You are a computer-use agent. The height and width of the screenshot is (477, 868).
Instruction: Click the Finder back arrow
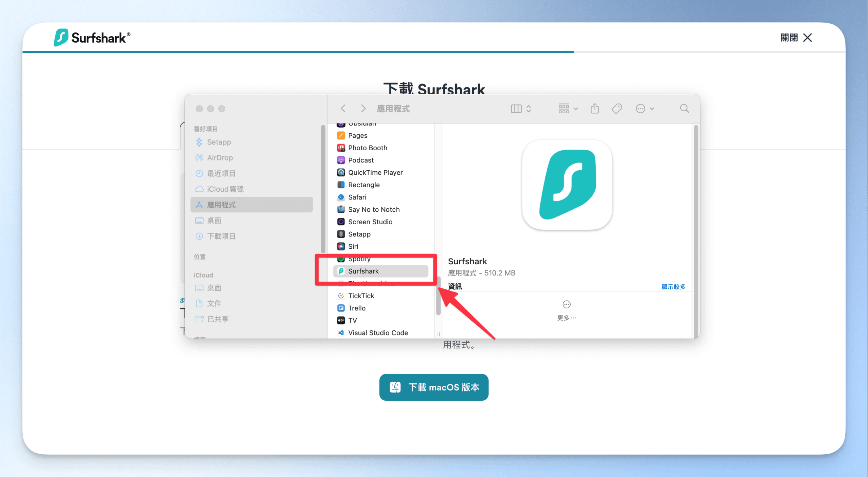click(x=343, y=109)
